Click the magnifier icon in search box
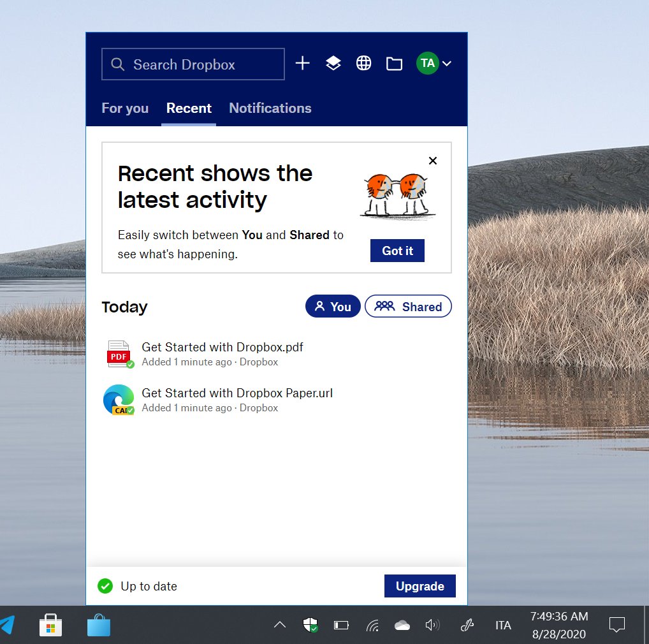Viewport: 649px width, 644px height. 117,64
